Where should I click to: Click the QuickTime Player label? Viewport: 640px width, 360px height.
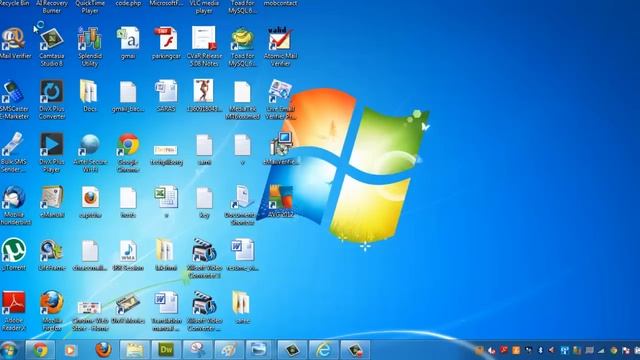(x=89, y=7)
